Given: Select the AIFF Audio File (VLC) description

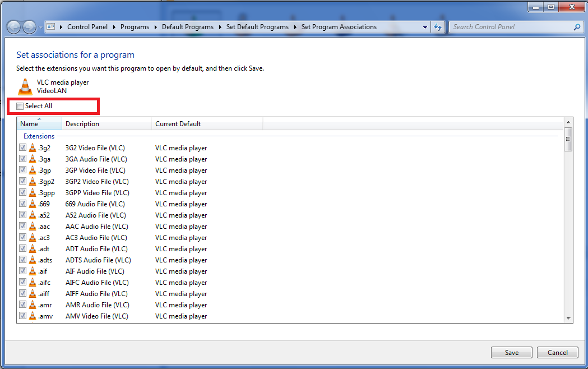Looking at the screenshot, I should pos(97,294).
